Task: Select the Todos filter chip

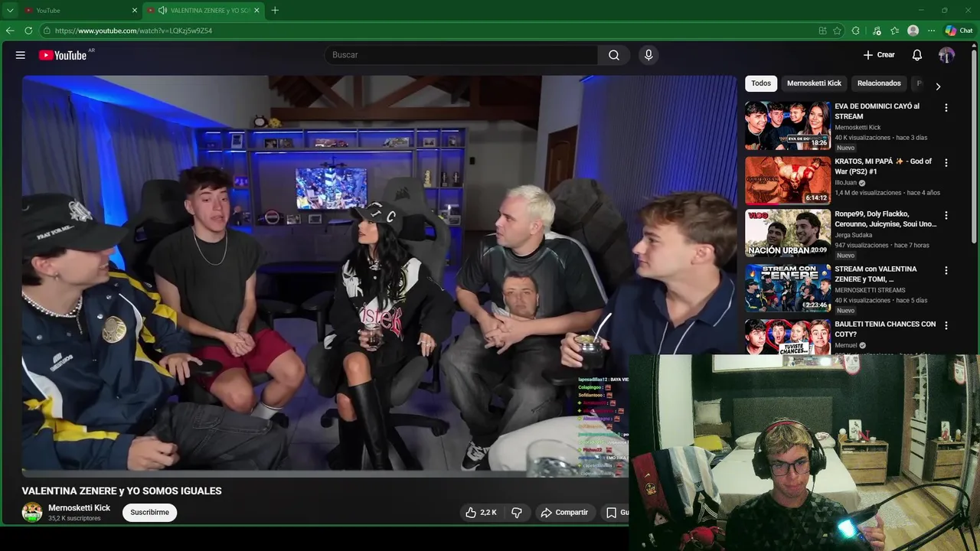Action: click(x=761, y=83)
